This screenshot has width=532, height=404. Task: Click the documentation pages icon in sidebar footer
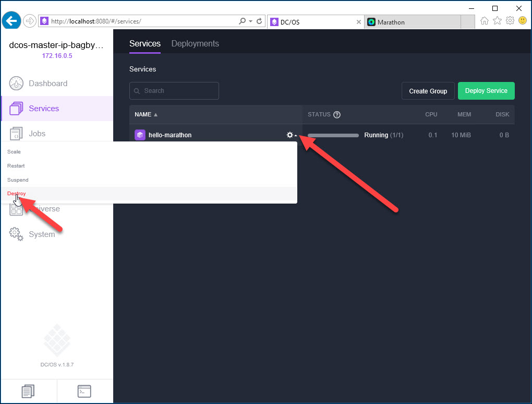(28, 391)
